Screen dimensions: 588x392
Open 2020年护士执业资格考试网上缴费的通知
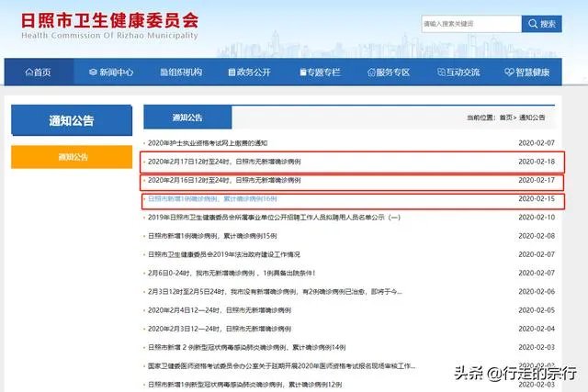208,143
